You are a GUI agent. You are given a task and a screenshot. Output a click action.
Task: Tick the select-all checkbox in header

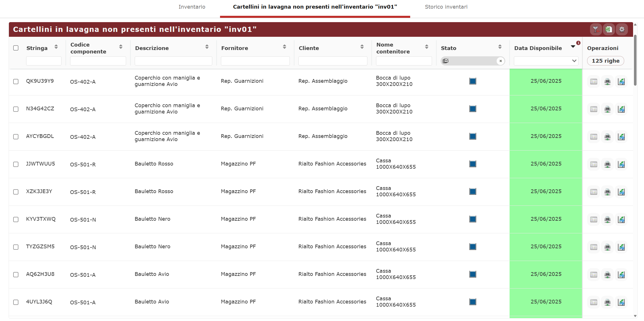16,48
